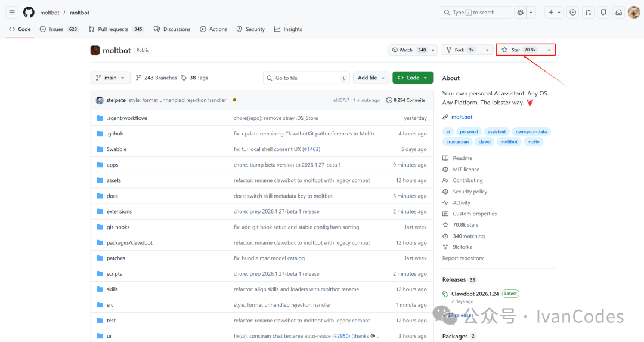This screenshot has width=644, height=342.
Task: Open the notifications inbox icon
Action: click(618, 13)
